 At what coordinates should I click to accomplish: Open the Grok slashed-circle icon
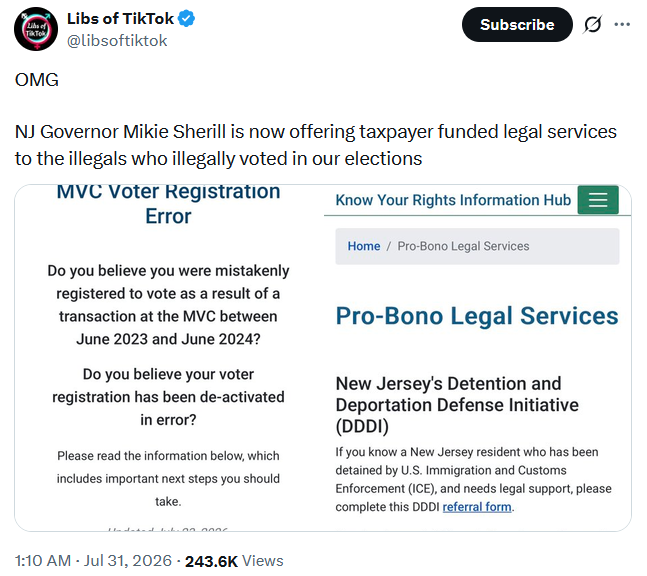(593, 24)
